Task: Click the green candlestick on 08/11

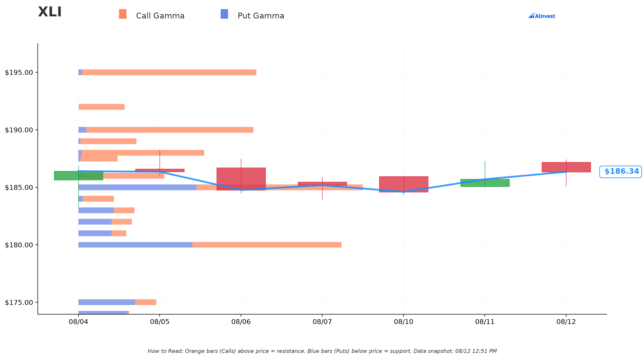Action: 485,183
